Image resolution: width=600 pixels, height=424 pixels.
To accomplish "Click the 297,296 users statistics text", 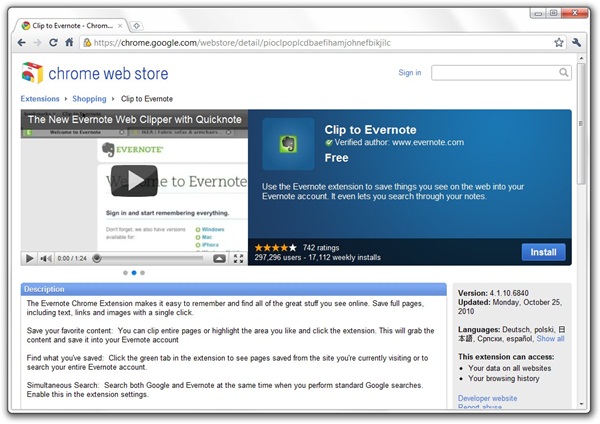I will (278, 258).
